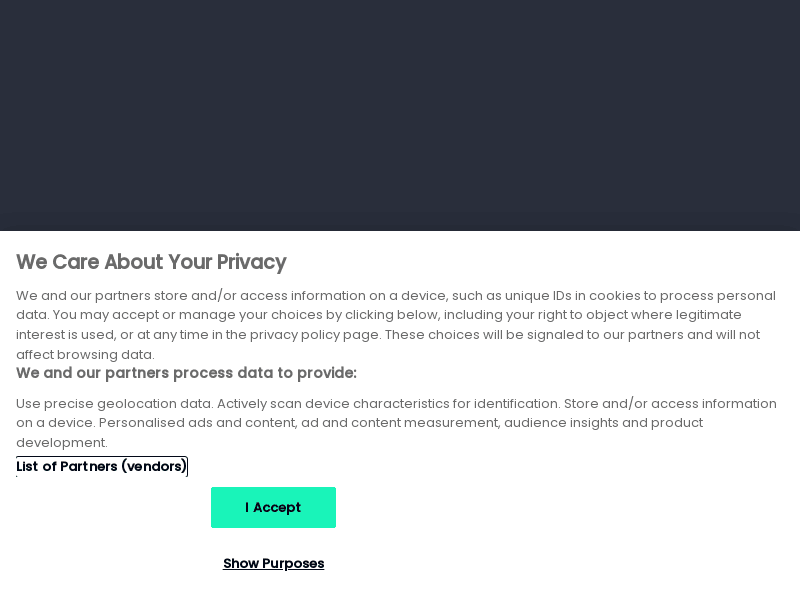This screenshot has width=800, height=600.
Task: Click the paragraph starting 'We and our partners store'
Action: click(x=396, y=324)
